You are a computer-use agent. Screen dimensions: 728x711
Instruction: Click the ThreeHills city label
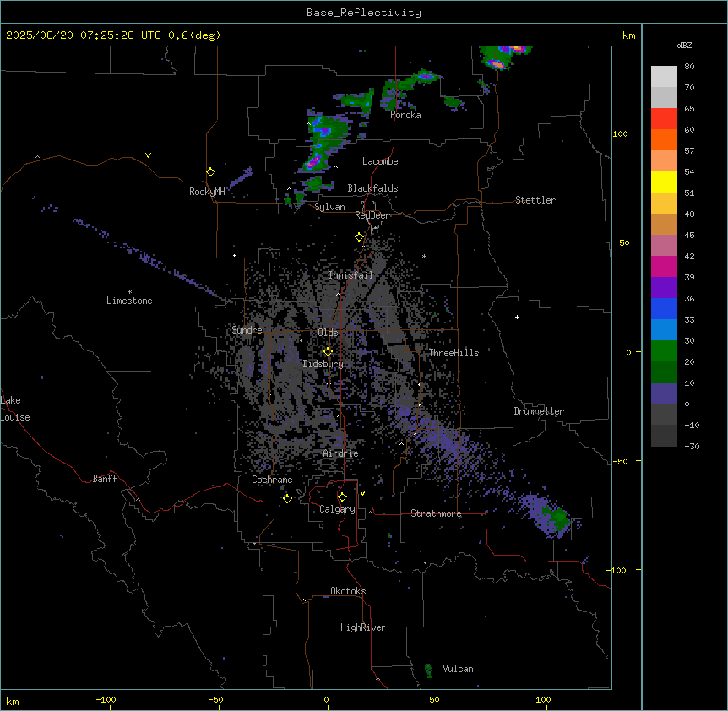(454, 353)
